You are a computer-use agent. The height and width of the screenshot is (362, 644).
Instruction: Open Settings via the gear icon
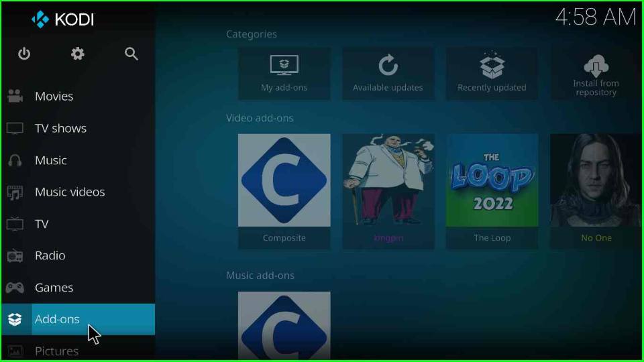point(77,54)
